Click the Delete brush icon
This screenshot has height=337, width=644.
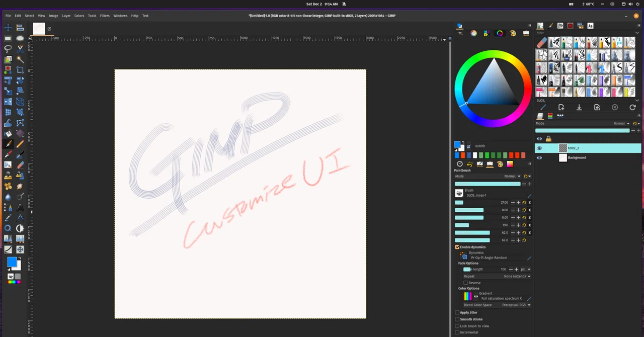click(615, 107)
